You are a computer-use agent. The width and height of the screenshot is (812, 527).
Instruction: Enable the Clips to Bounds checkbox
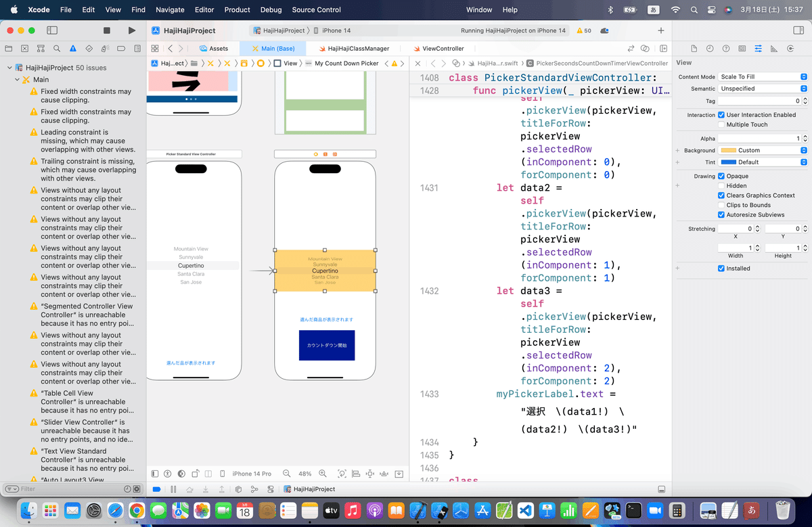point(721,205)
